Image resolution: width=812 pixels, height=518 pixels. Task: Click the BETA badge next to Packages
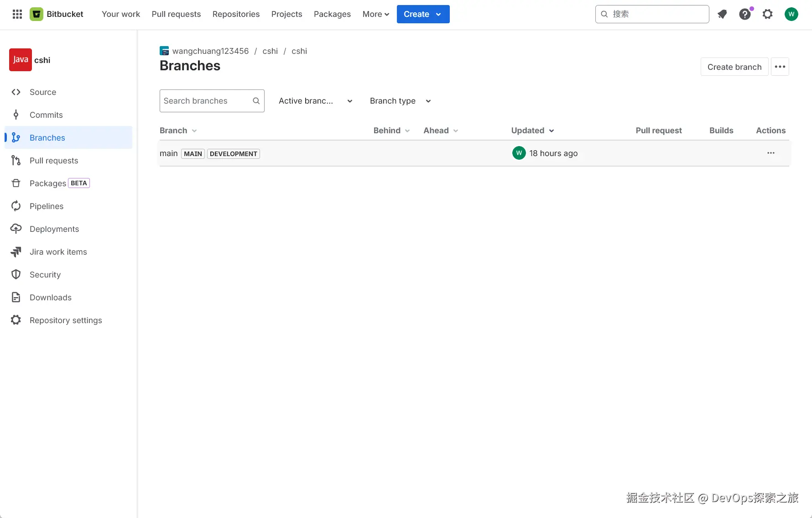(79, 183)
